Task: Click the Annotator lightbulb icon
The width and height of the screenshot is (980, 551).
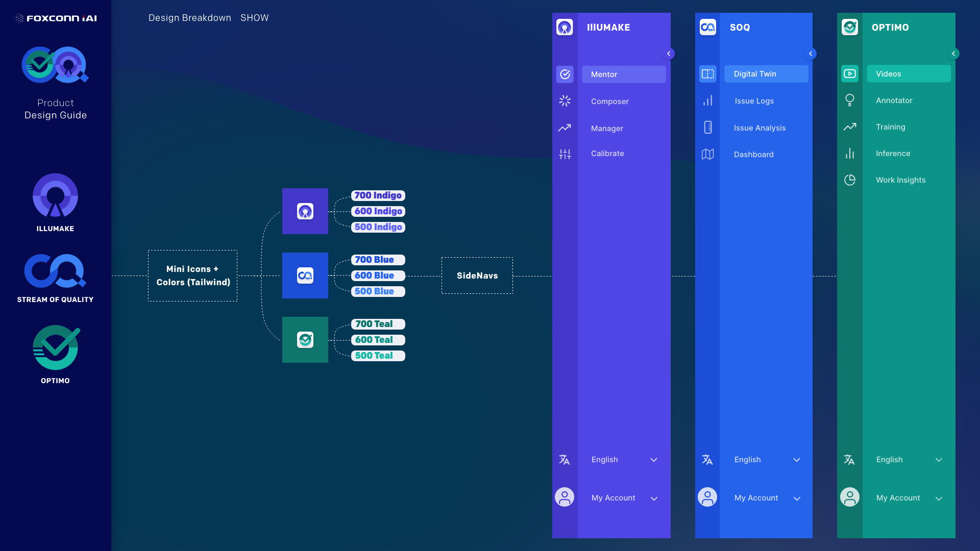Action: (850, 100)
